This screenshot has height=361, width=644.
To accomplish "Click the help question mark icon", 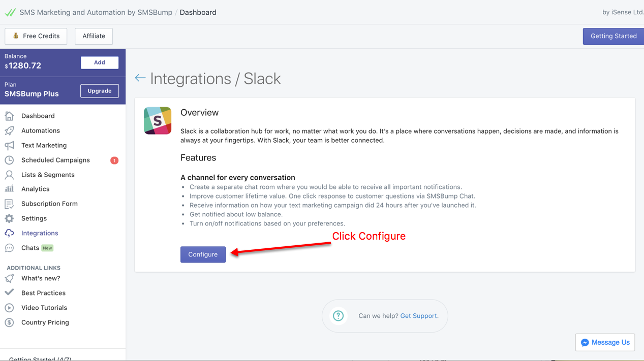I will [338, 316].
